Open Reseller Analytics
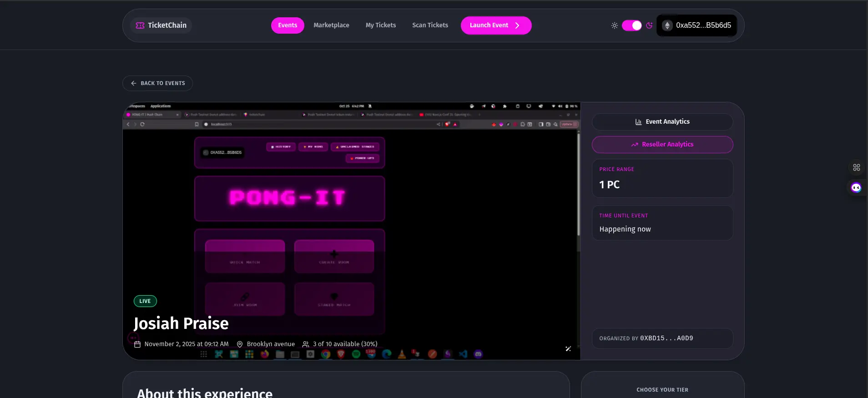Screen dimensions: 868x398 662,145
